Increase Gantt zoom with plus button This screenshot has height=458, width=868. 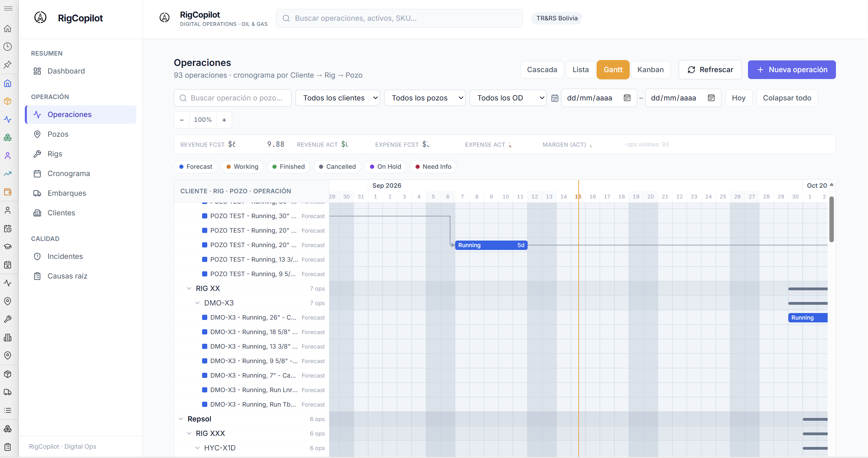(224, 120)
